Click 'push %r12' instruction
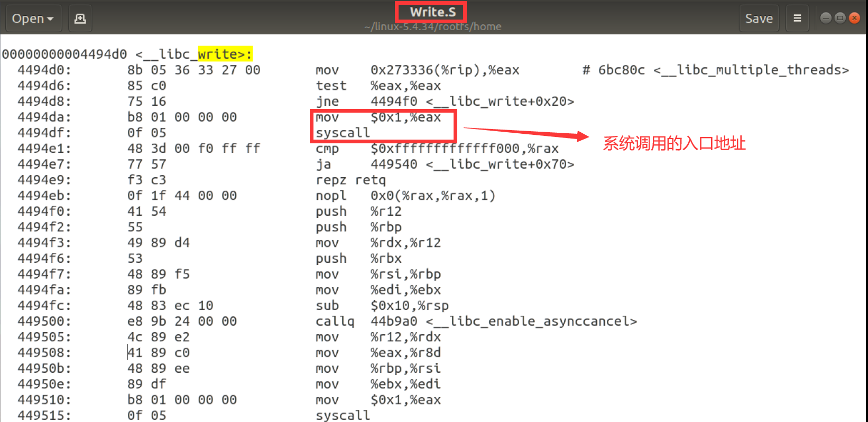The width and height of the screenshot is (868, 422). point(358,212)
